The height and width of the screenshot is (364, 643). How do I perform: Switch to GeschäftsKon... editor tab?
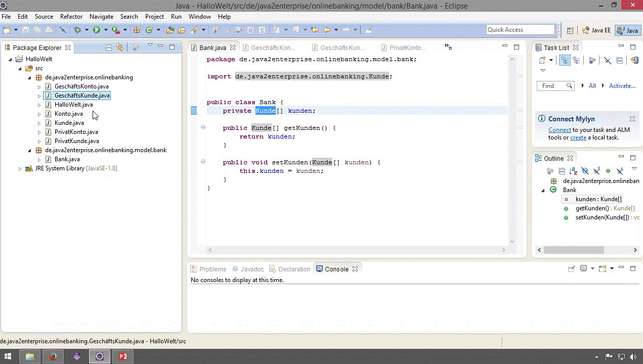270,48
